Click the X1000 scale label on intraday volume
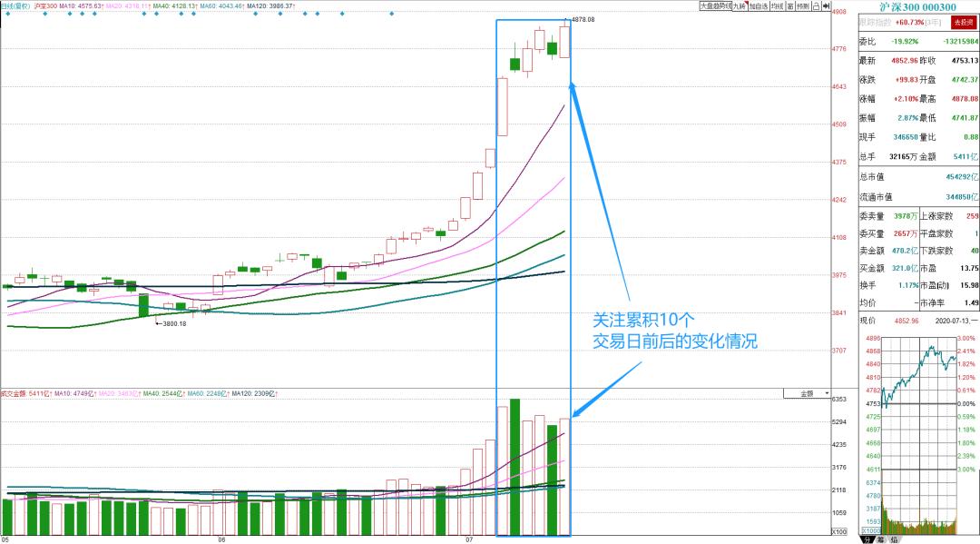The height and width of the screenshot is (544, 980). pyautogui.click(x=872, y=531)
